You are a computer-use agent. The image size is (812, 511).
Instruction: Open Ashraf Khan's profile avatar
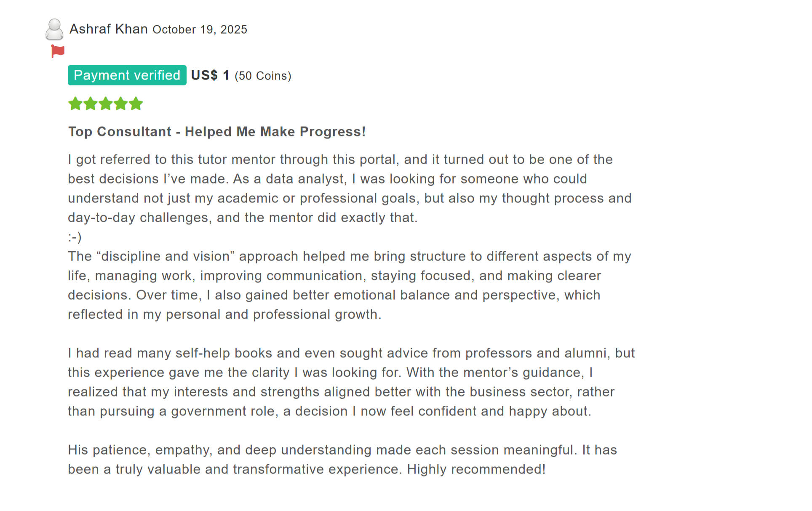(x=54, y=29)
